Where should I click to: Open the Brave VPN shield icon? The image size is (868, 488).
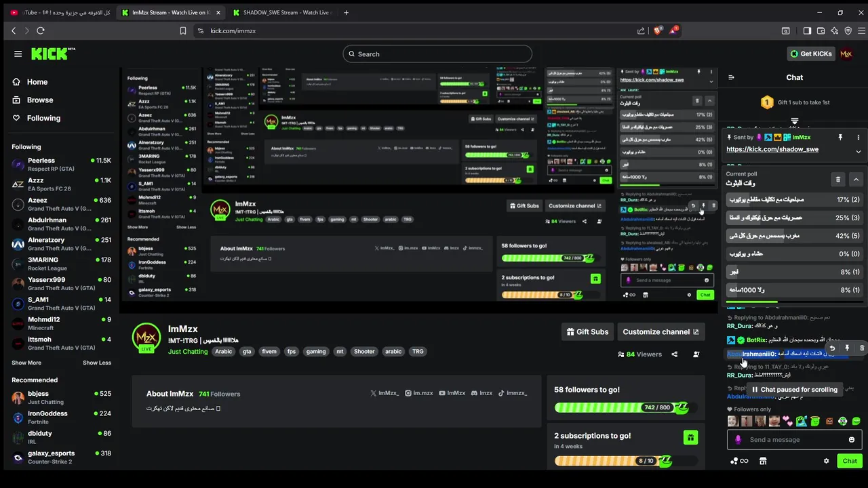pyautogui.click(x=848, y=30)
